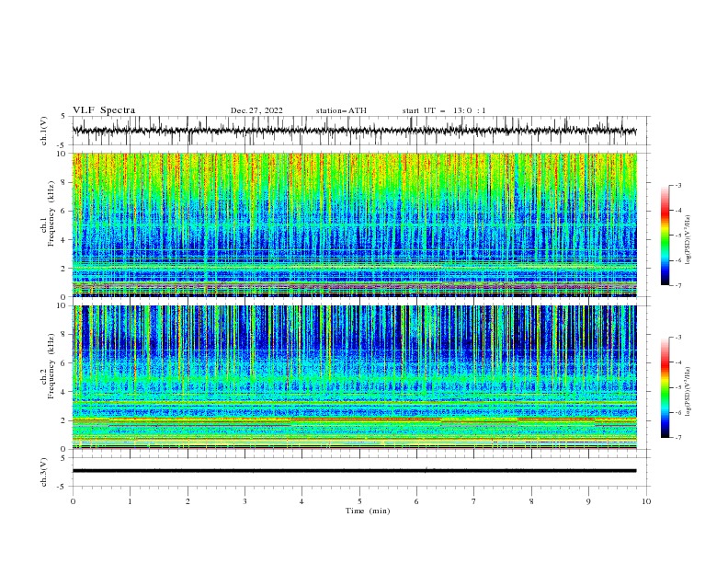Click the "-5" tick on ch.2 colorbar
Screen dimensions: 728x563
pyautogui.click(x=678, y=387)
